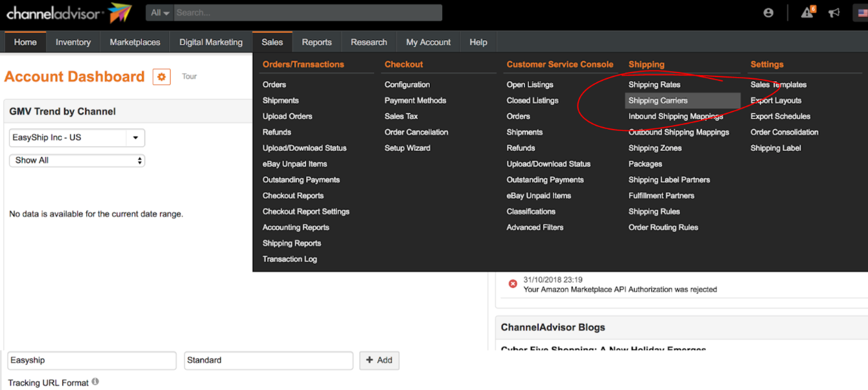The image size is (868, 390).
Task: Expand the EasyShip Inc - US dropdown
Action: pyautogui.click(x=77, y=137)
